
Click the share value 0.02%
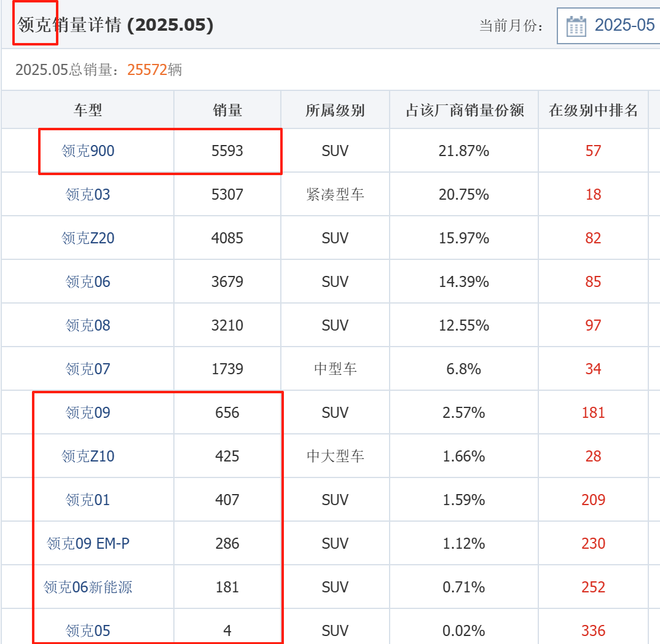[464, 631]
